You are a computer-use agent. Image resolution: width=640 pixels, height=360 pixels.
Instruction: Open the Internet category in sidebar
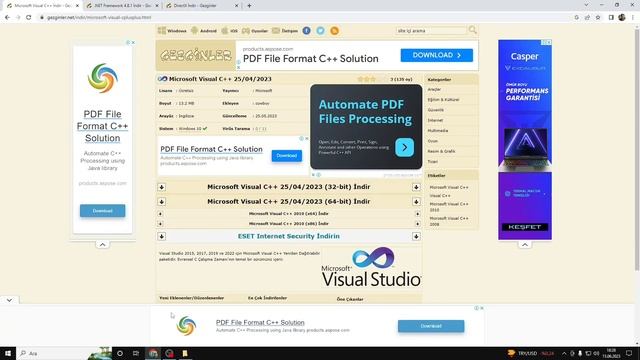435,120
